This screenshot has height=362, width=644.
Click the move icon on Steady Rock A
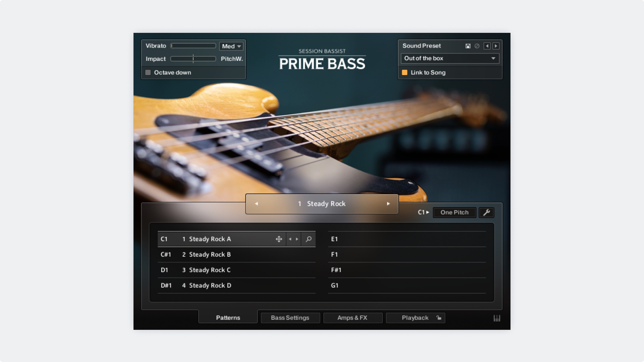(279, 239)
